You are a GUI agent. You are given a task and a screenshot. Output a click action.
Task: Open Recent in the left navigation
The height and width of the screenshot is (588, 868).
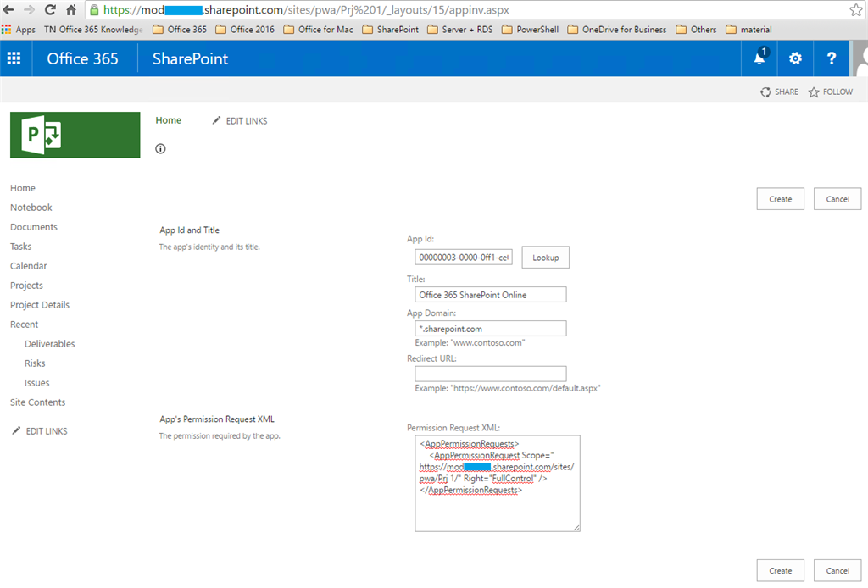click(25, 325)
